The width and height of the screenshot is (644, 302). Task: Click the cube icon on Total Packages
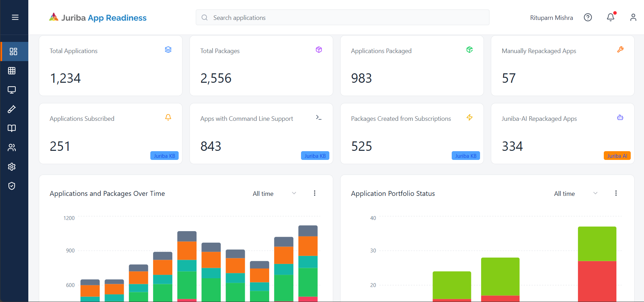point(319,50)
